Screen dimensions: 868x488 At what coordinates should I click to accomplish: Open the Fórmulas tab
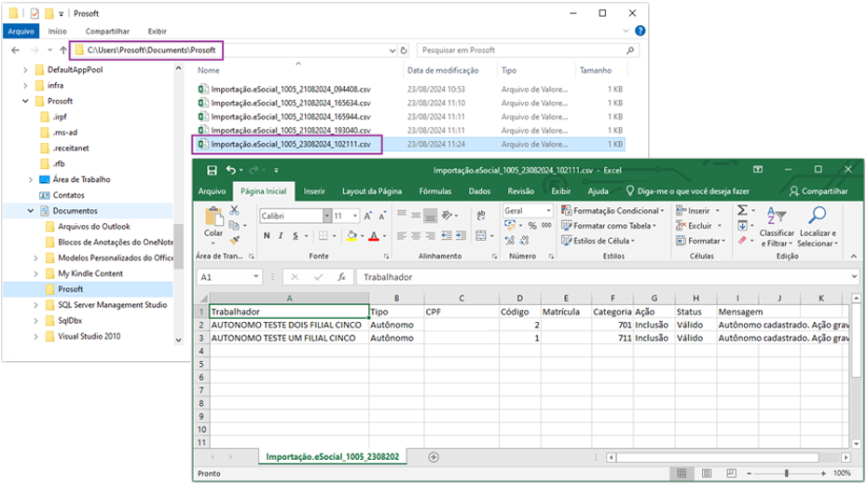click(x=435, y=191)
